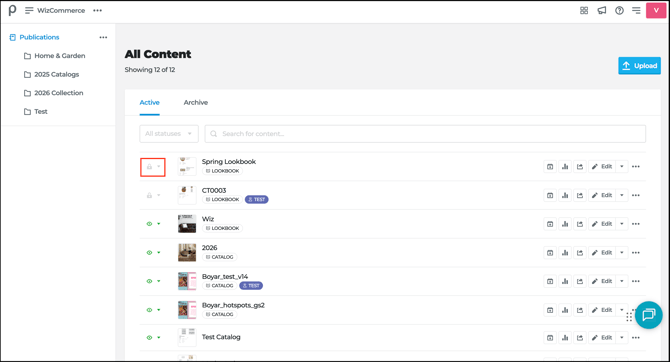
Task: Open statistics icon for CT0003
Action: click(565, 195)
